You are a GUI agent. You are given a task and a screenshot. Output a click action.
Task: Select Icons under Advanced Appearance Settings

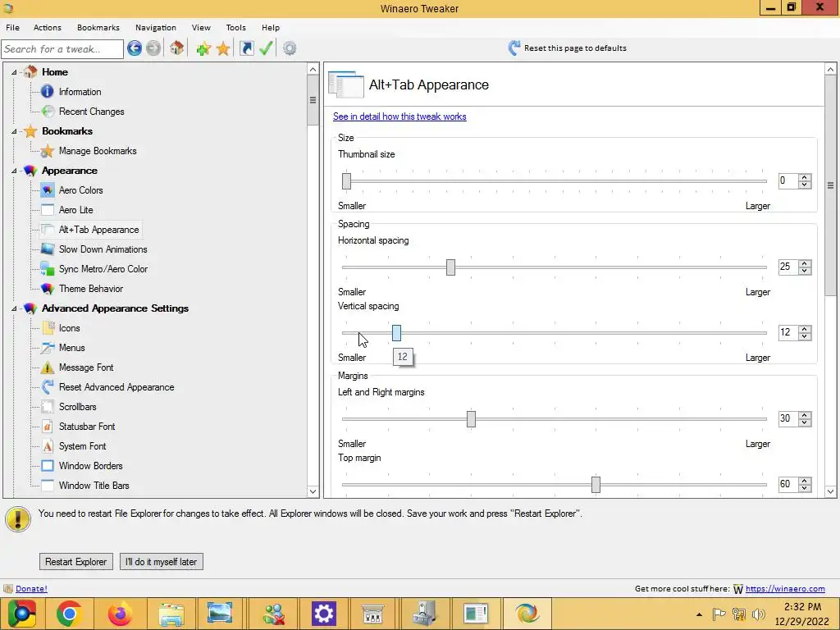tap(70, 328)
